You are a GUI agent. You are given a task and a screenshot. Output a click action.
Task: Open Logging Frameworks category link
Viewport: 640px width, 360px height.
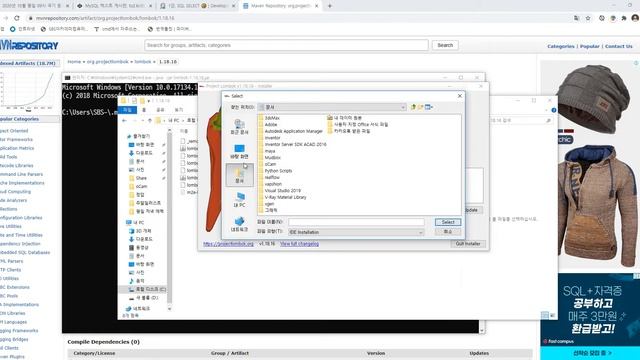coord(18,331)
